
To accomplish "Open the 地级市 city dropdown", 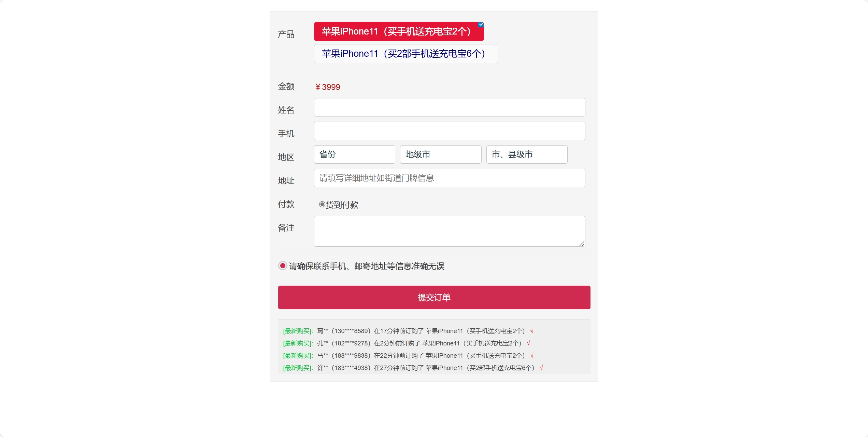I will tap(440, 154).
